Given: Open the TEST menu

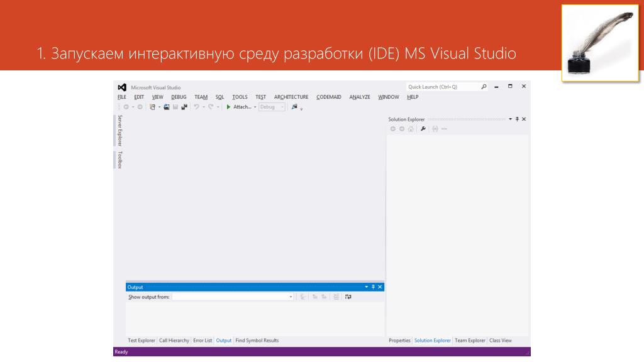Looking at the screenshot, I should (261, 97).
